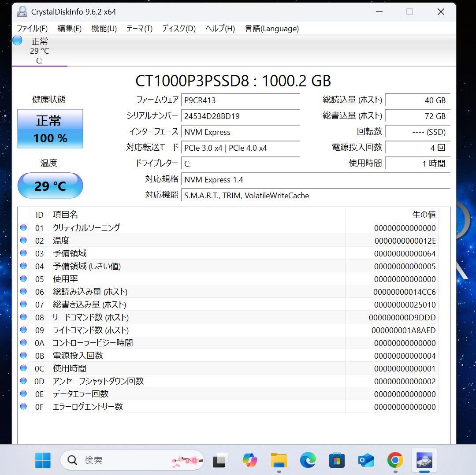Screen dimensions: 476x475
Task: Click the status orb for row 09 ライトコマンド数
Action: 23,329
